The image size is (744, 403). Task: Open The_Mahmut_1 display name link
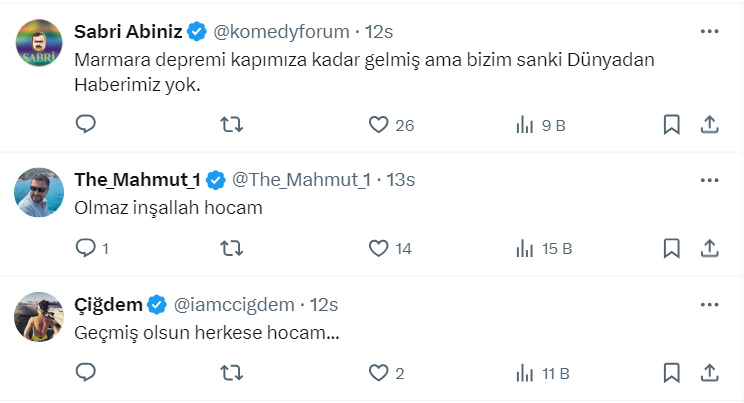pos(137,180)
